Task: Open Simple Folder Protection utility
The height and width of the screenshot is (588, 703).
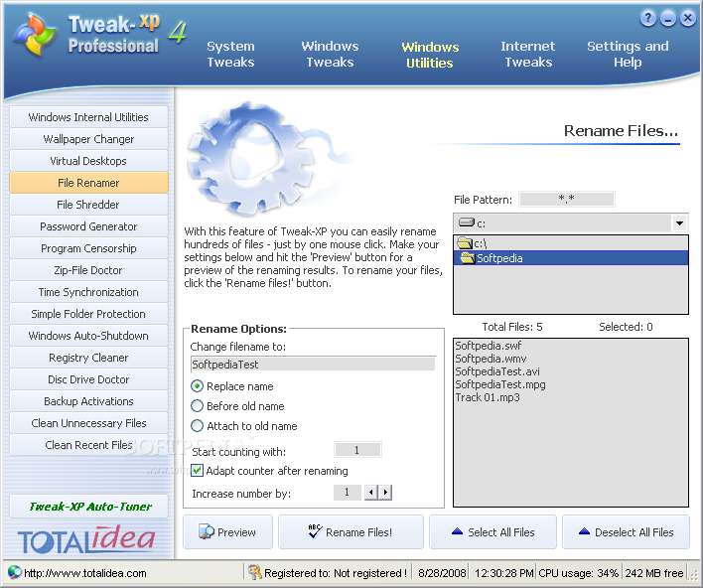Action: click(x=88, y=314)
